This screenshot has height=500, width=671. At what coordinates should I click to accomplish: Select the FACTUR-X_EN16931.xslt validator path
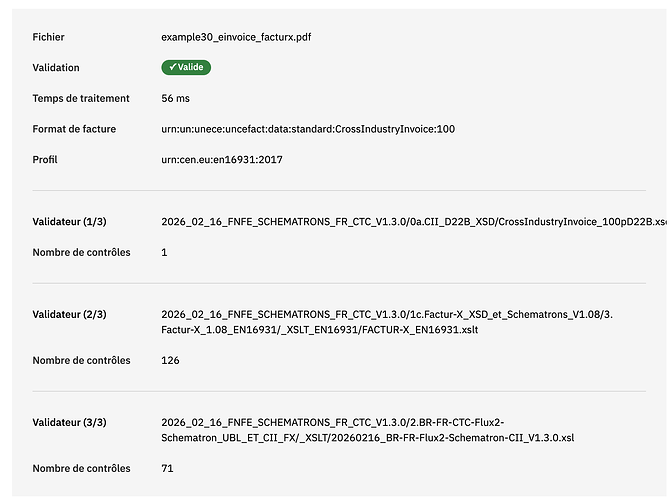pos(387,322)
